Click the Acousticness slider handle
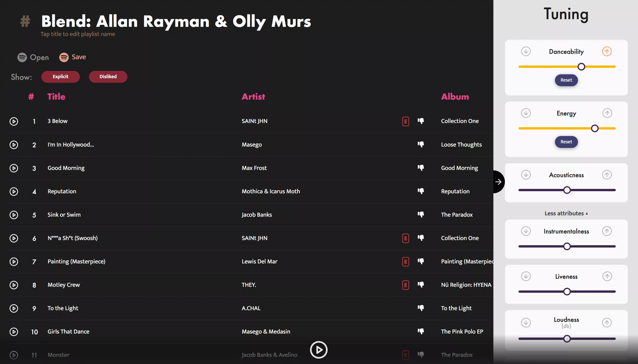 point(567,190)
